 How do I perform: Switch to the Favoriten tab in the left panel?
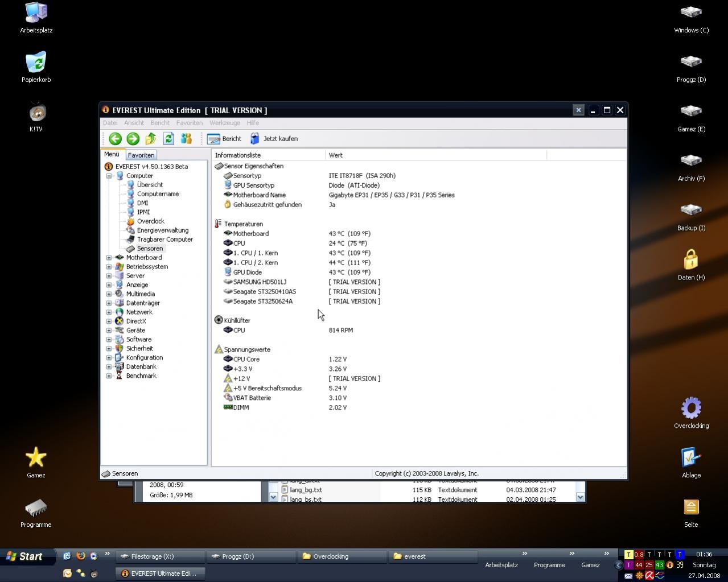(141, 155)
